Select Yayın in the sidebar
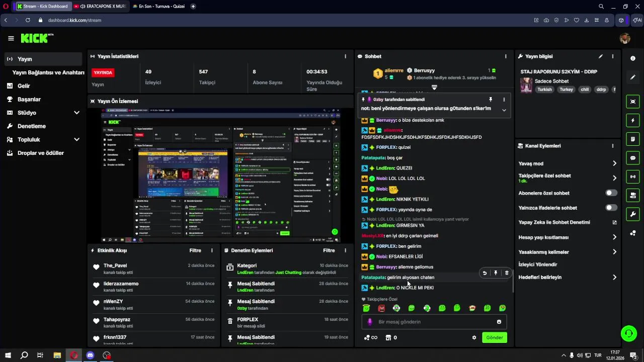Viewport: 644px width, 362px height. click(43, 59)
